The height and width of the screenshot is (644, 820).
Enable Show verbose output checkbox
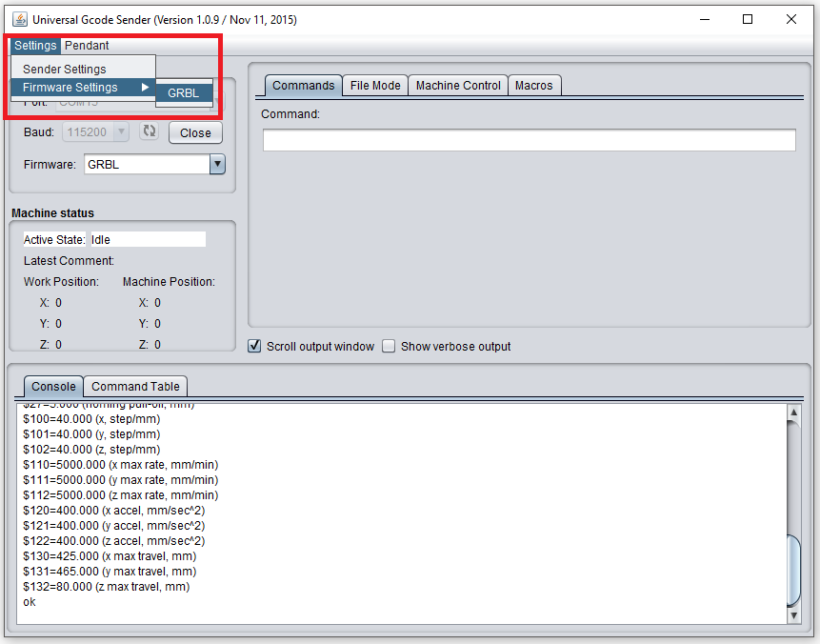(x=389, y=346)
